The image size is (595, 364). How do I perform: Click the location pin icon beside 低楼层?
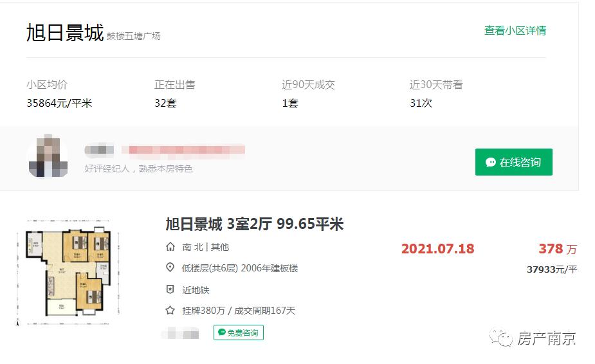pyautogui.click(x=170, y=268)
